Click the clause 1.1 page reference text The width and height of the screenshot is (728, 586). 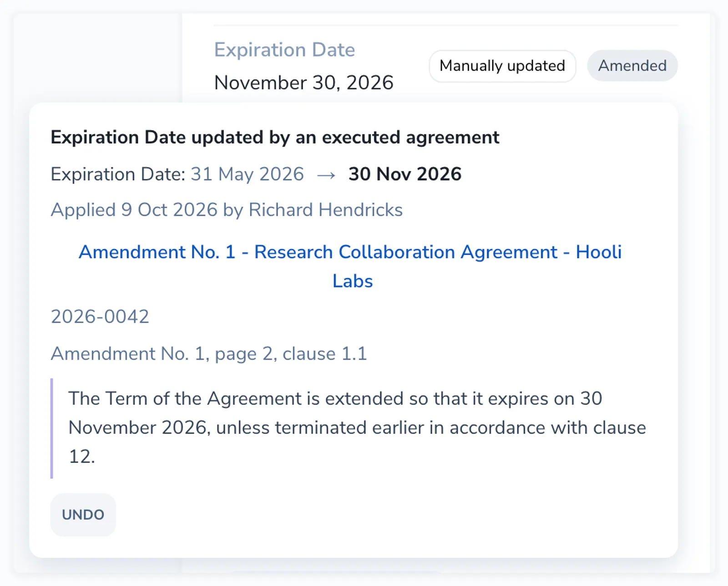209,354
